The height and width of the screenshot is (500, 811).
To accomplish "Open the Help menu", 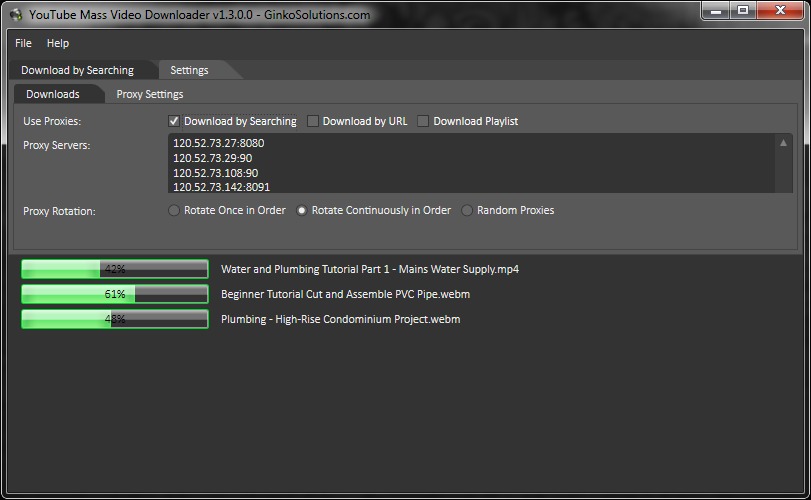I will tap(58, 43).
